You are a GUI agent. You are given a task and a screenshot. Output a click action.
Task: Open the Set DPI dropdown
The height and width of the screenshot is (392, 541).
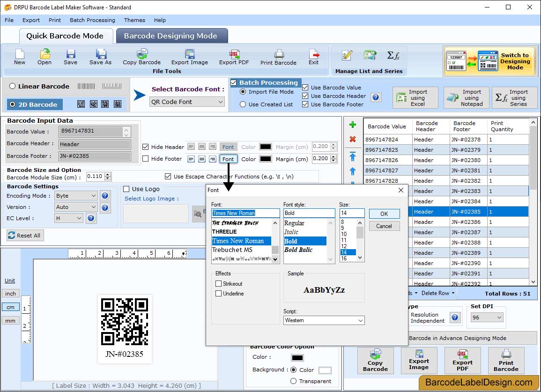pyautogui.click(x=487, y=318)
